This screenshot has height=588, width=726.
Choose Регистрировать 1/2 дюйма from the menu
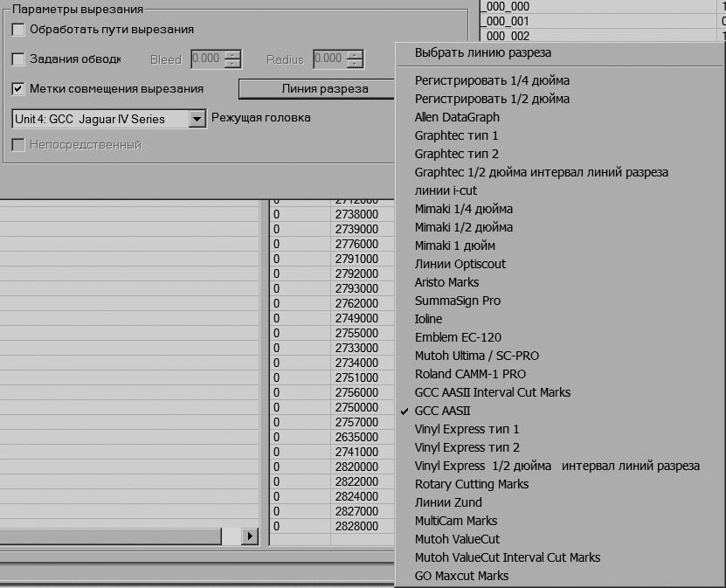[x=492, y=99]
